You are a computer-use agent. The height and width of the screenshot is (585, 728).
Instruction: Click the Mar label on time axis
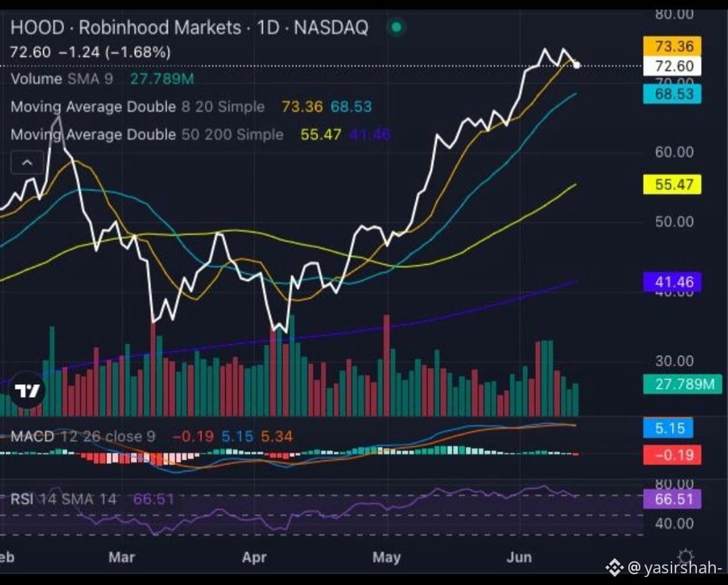coord(121,557)
